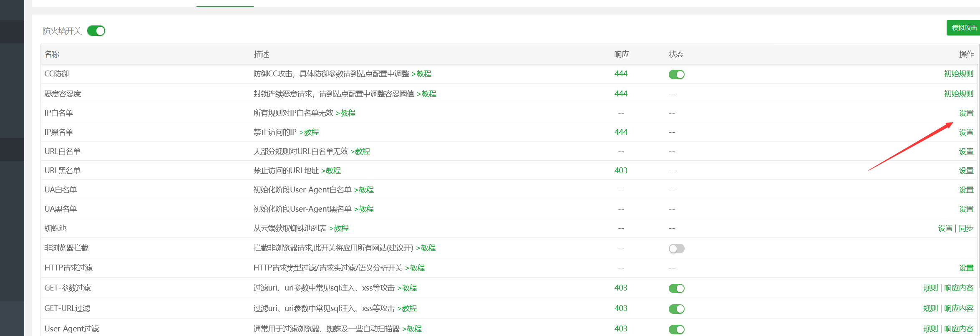Click the 403 response code for User-Agent过滤
980x336 pixels.
(621, 329)
